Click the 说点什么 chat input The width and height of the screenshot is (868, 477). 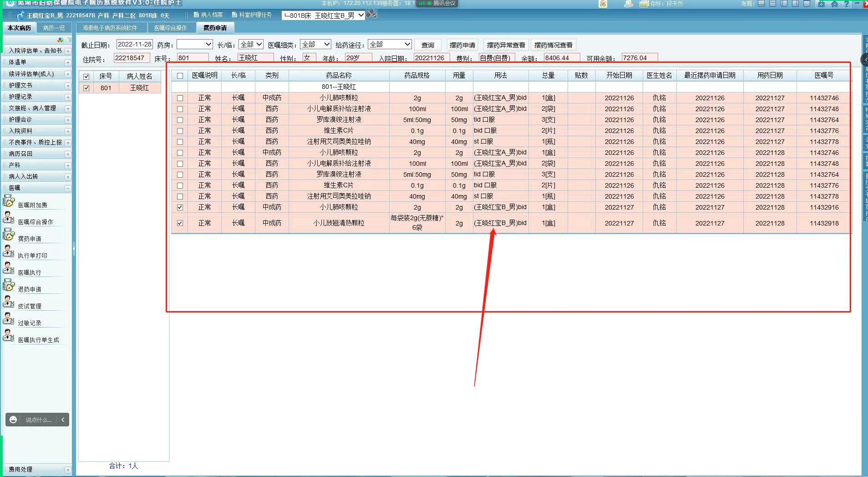[38, 420]
